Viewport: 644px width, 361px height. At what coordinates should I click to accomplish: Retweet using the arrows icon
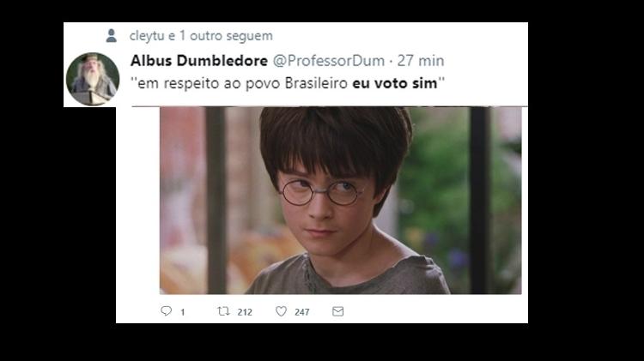[x=223, y=311]
